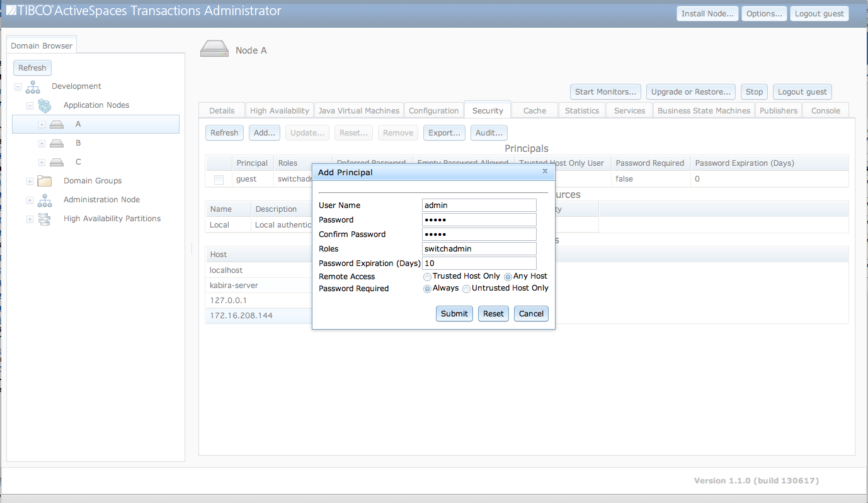Submit the Add Principal form
Viewport: 868px width, 503px height.
pos(454,313)
